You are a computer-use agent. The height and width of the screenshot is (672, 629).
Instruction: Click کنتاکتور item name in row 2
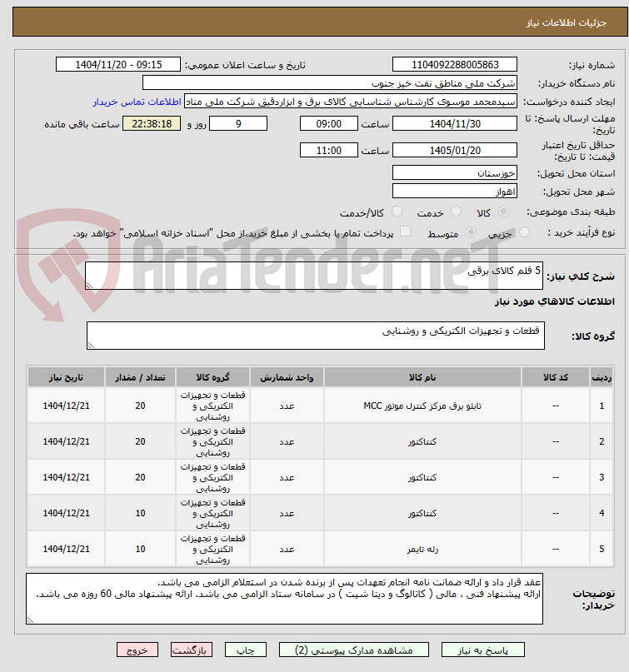[x=422, y=441]
